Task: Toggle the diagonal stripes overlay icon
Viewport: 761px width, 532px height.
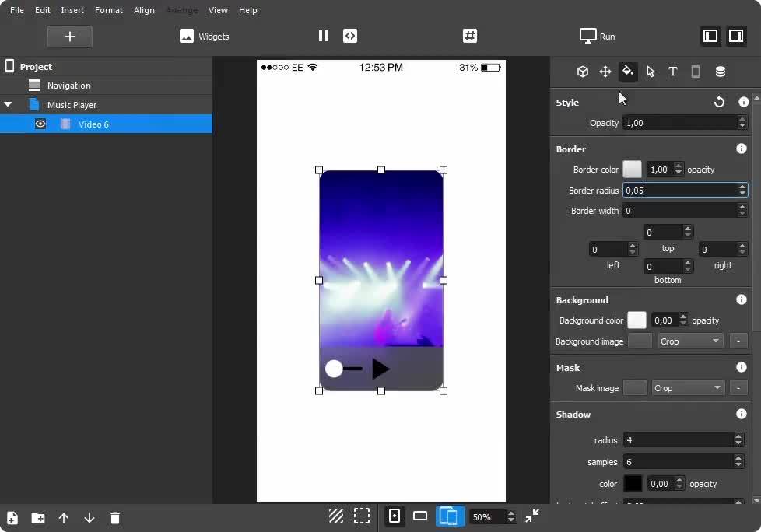Action: pyautogui.click(x=336, y=516)
